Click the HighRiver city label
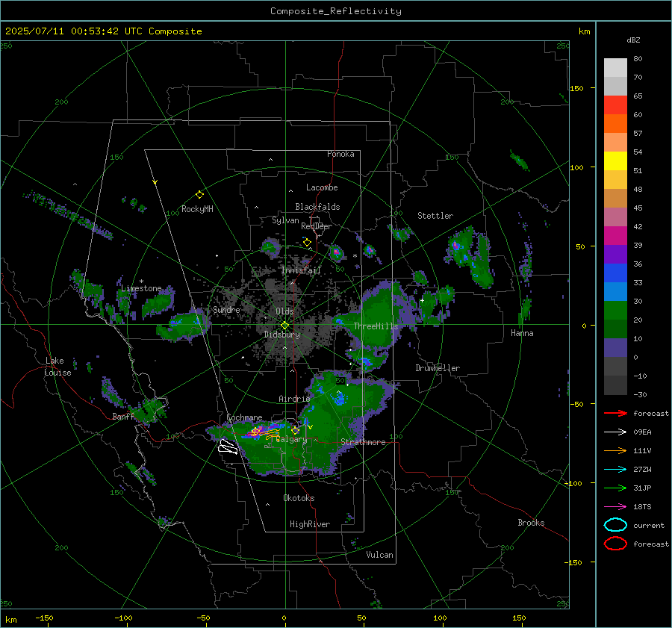 pos(310,524)
